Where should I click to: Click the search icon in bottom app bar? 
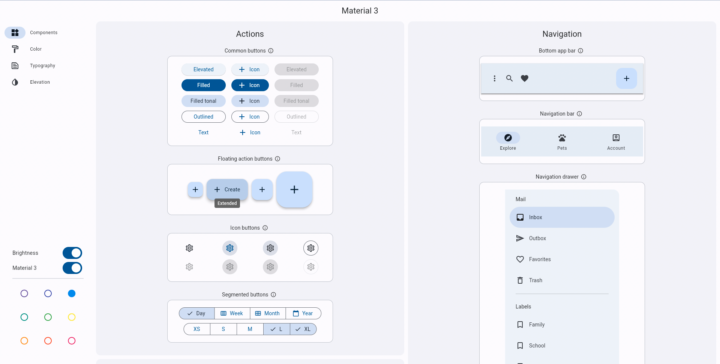pos(509,78)
